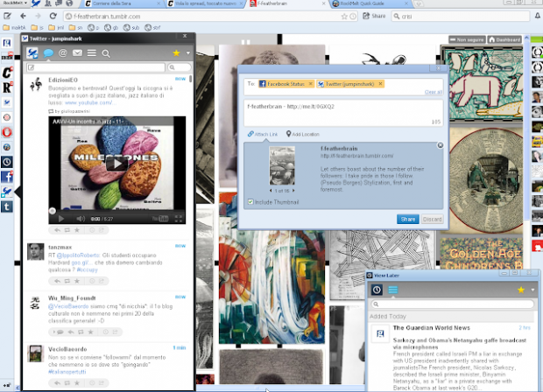Click the View Later panel search field
Viewport: 543px width, 392px height.
coord(452,304)
